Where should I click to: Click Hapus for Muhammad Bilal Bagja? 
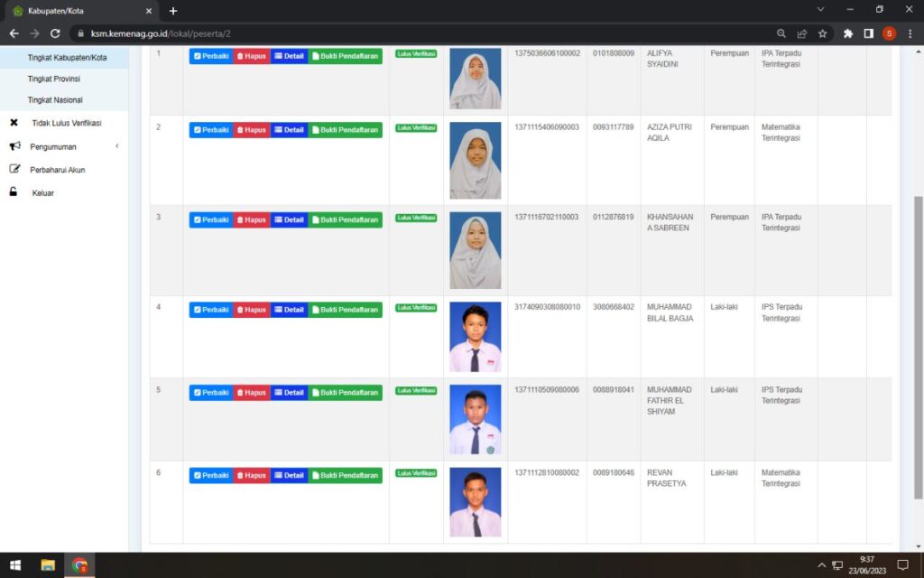pyautogui.click(x=252, y=310)
